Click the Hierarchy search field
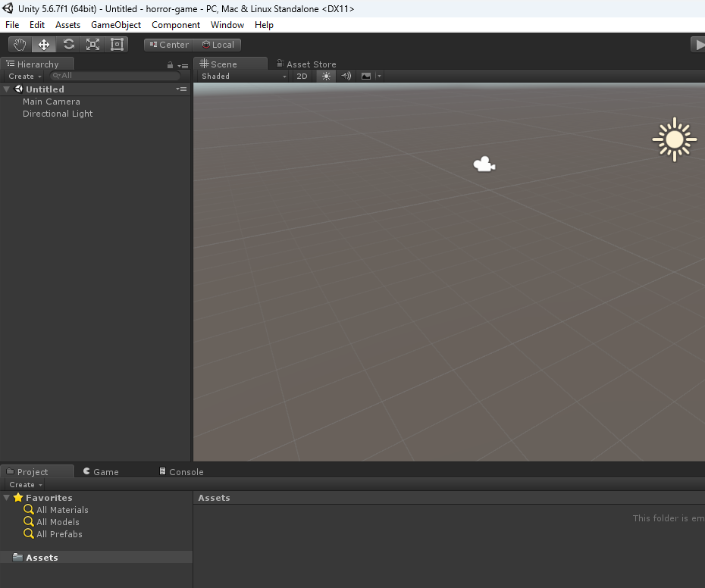The width and height of the screenshot is (705, 588). pyautogui.click(x=115, y=76)
